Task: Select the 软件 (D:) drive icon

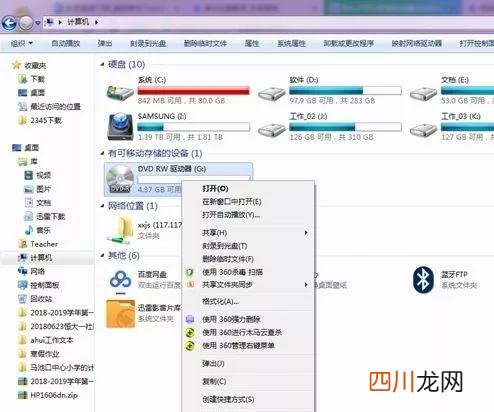Action: [x=272, y=93]
